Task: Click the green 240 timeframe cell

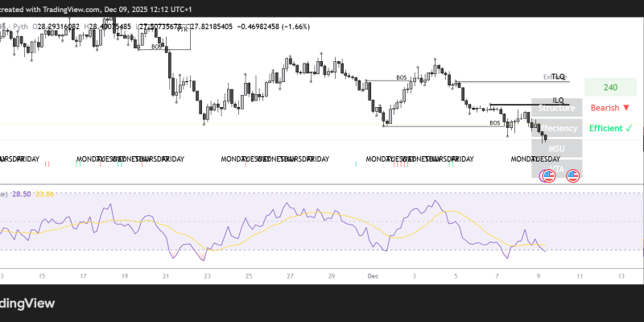Action: point(610,88)
